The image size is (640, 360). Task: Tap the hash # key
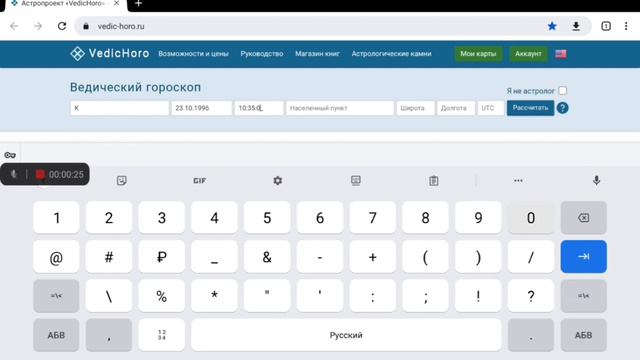(x=109, y=256)
